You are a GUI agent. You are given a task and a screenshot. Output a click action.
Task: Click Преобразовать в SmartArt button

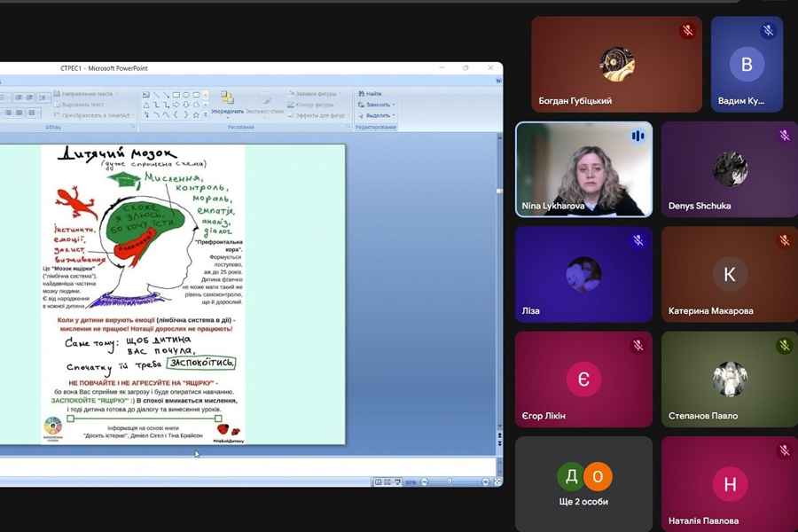click(93, 115)
